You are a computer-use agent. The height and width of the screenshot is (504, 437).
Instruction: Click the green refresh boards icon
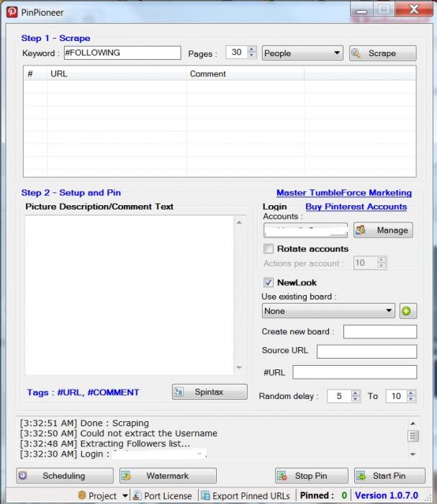(x=407, y=311)
